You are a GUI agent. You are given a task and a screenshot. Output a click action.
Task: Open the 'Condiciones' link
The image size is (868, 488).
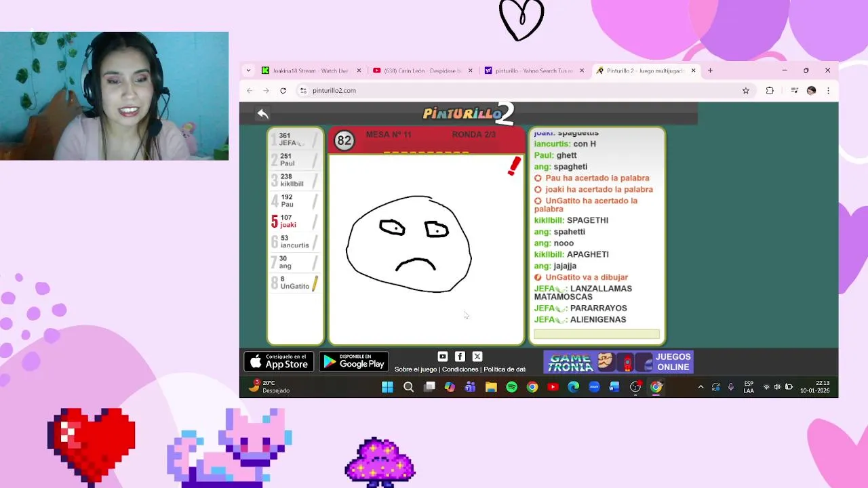(x=460, y=369)
